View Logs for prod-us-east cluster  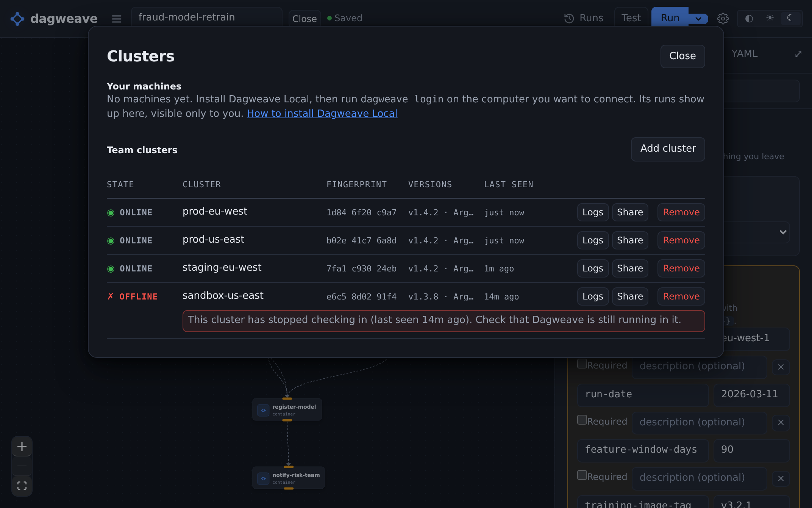pos(593,240)
